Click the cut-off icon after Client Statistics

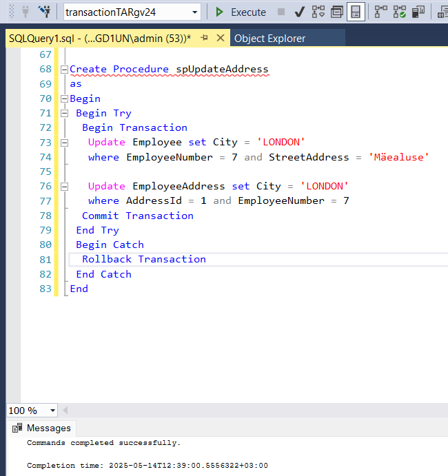(x=442, y=12)
